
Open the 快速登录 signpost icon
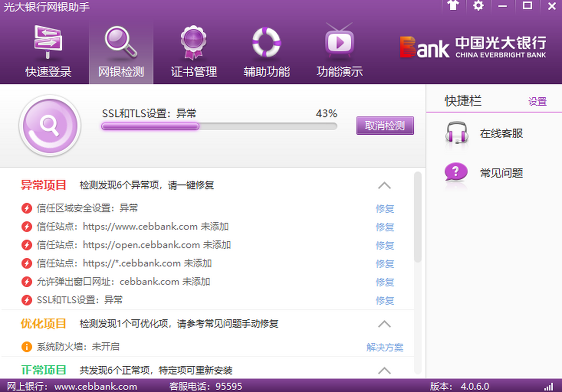point(48,42)
